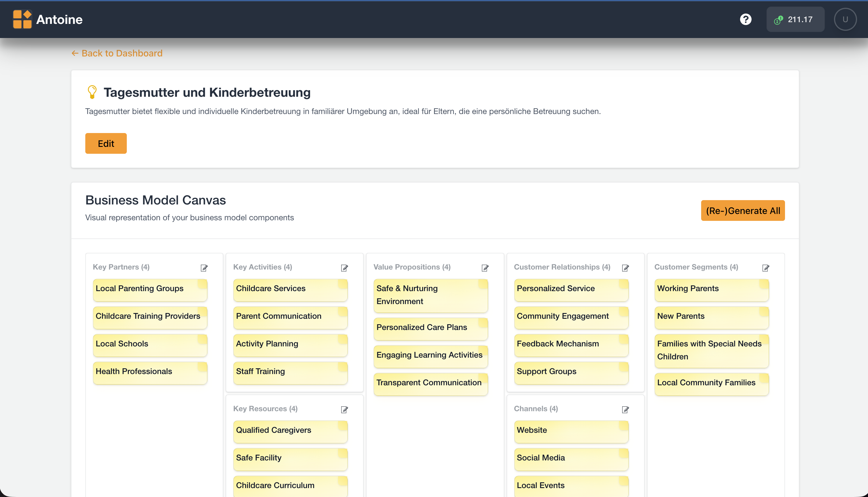868x497 pixels.
Task: Edit the Key Resources section
Action: 344,410
